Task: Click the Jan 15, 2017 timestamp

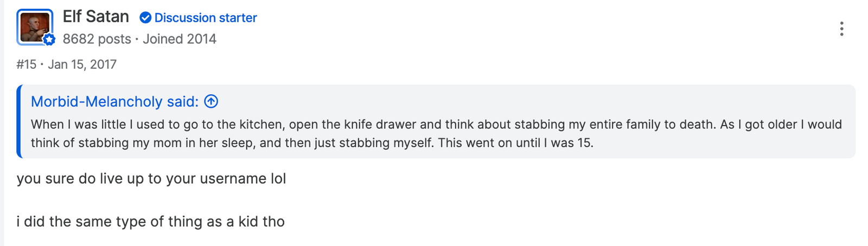Action: 82,64
